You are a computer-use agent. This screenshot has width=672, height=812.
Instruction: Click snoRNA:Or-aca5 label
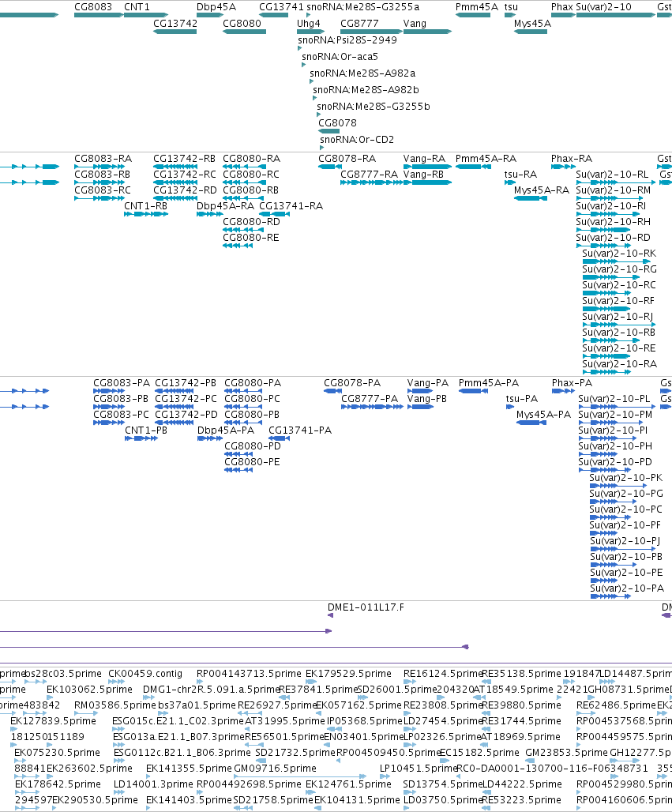[340, 57]
